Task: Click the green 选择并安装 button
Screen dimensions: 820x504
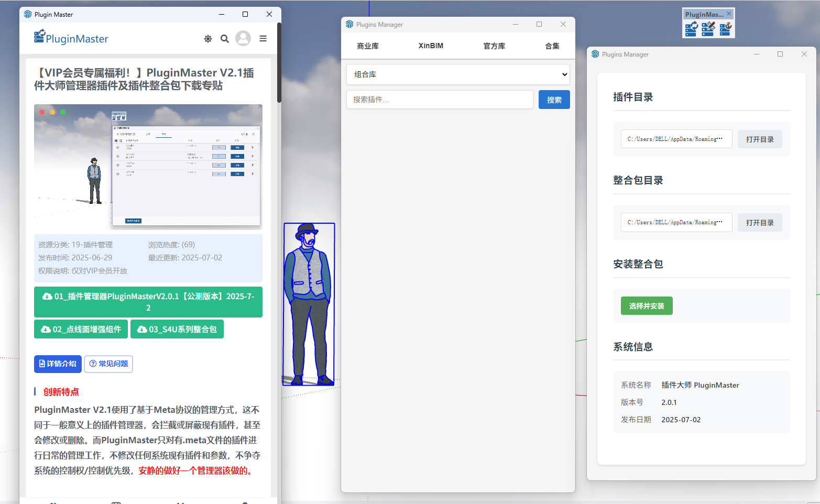Action: pyautogui.click(x=646, y=306)
